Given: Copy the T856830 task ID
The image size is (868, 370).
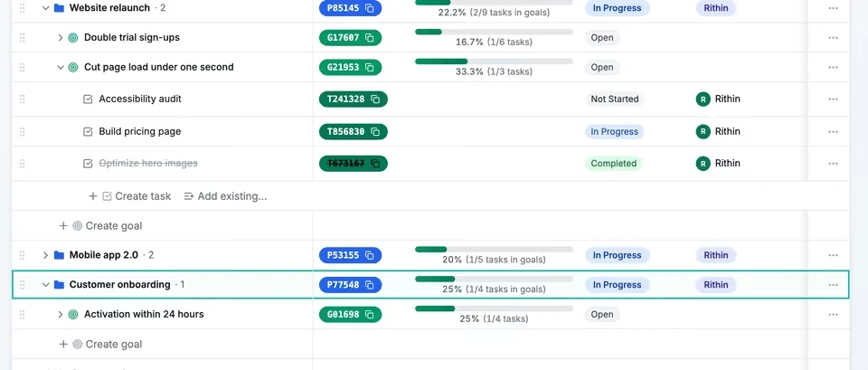Looking at the screenshot, I should (375, 132).
